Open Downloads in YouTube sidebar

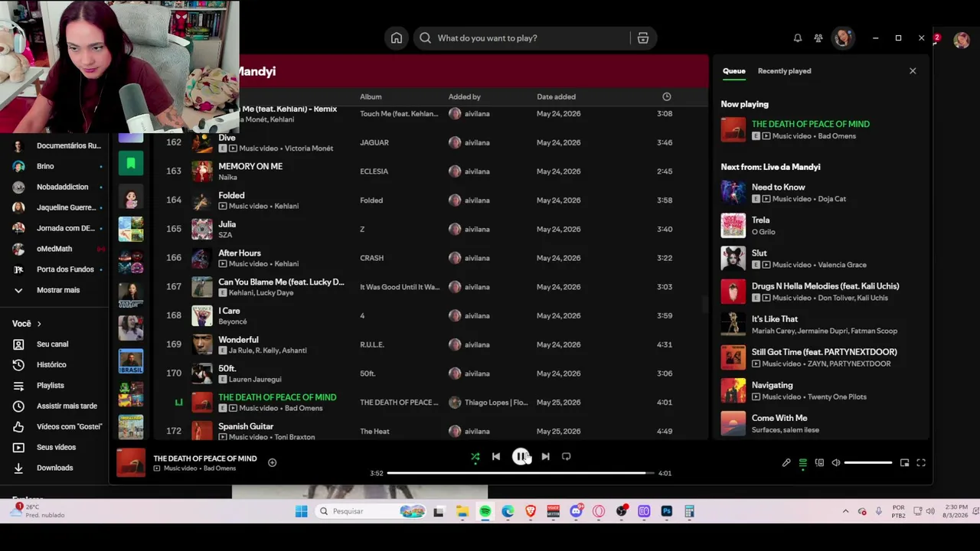tap(54, 468)
